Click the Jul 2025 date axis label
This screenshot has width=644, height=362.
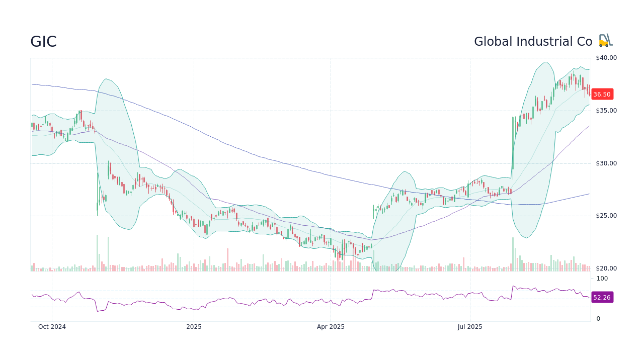[470, 327]
